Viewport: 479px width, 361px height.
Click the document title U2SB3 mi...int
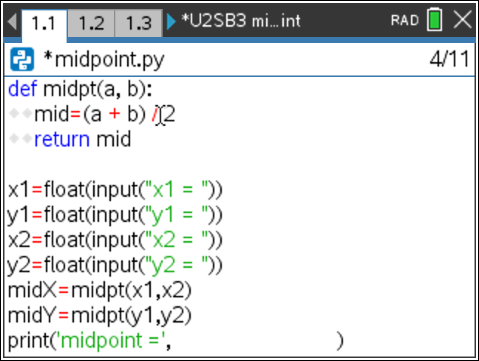point(241,21)
